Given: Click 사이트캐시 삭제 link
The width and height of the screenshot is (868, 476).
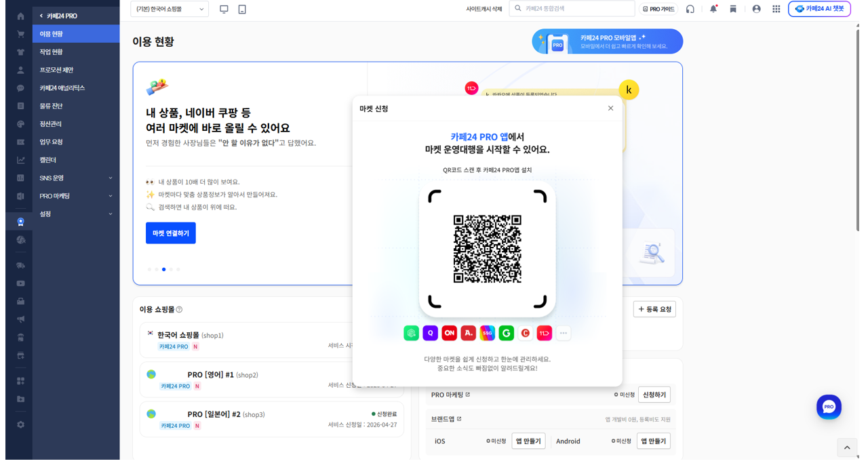Looking at the screenshot, I should 484,9.
